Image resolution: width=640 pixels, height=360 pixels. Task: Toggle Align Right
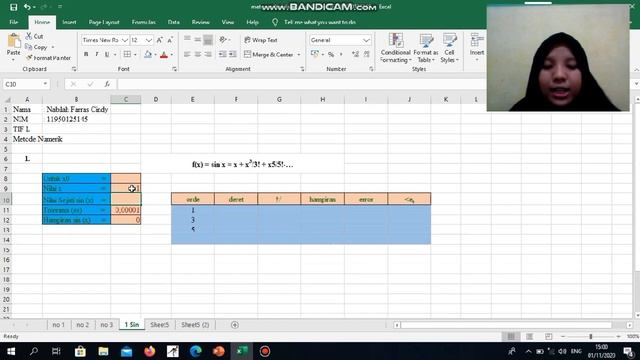click(x=208, y=54)
